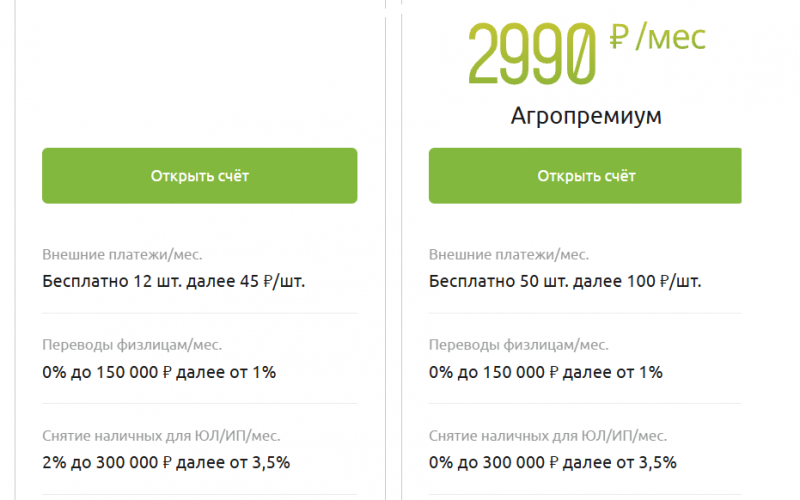
Task: Select the Агропремиум tariff title
Action: [585, 117]
